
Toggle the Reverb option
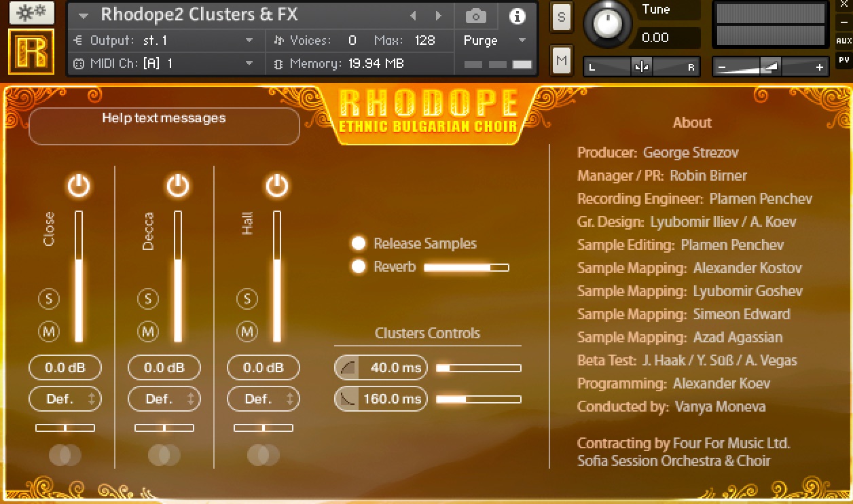(x=359, y=267)
